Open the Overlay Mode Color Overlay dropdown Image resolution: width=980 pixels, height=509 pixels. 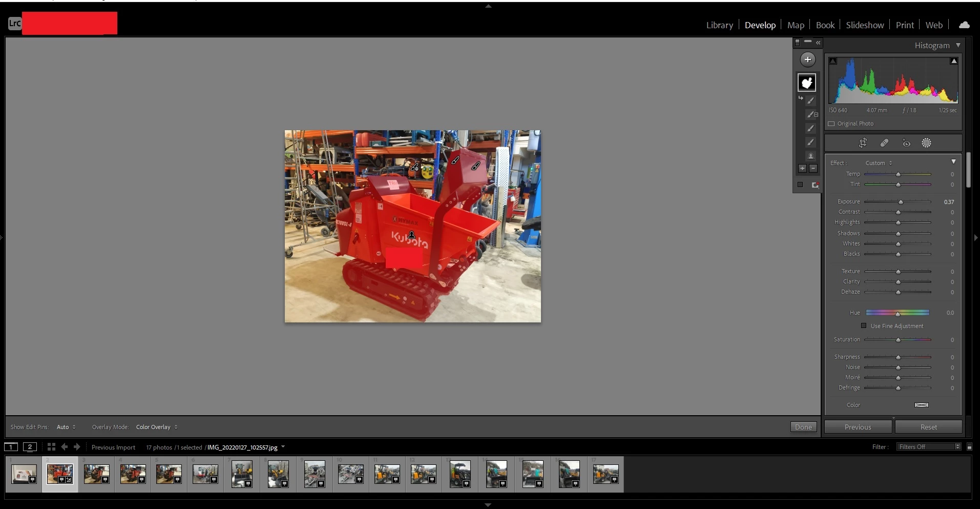click(x=157, y=427)
